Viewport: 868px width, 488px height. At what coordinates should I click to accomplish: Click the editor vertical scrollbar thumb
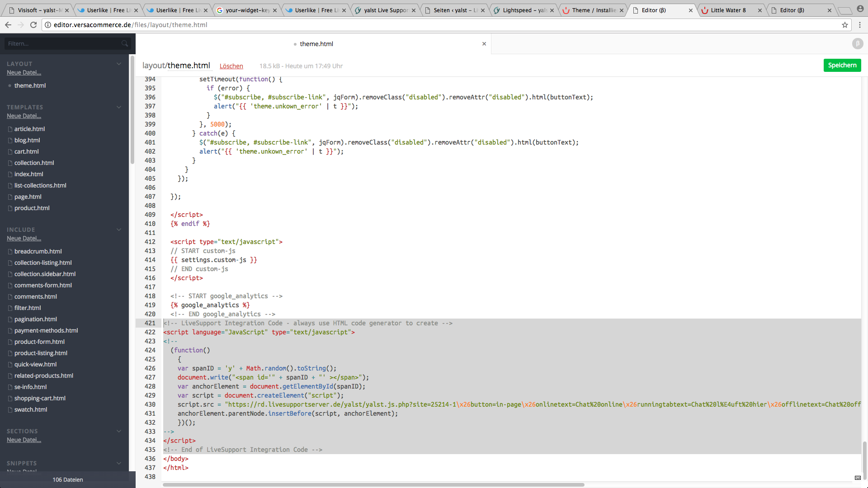(864, 461)
